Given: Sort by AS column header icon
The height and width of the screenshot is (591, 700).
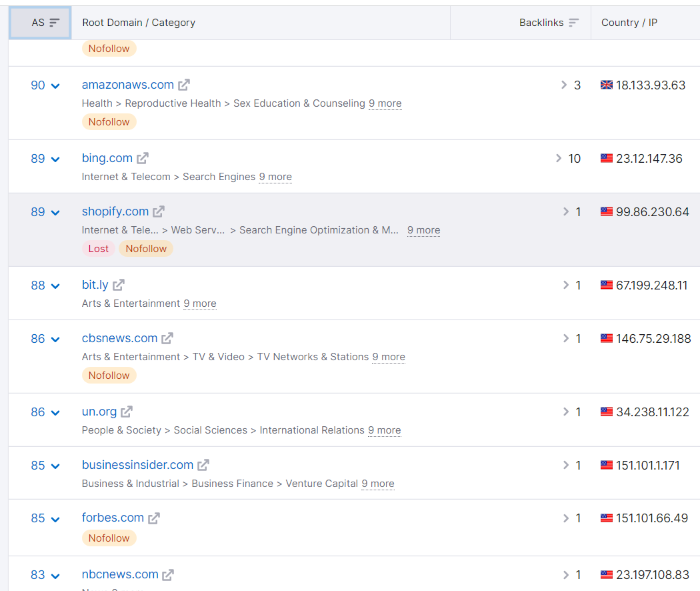Looking at the screenshot, I should (55, 23).
